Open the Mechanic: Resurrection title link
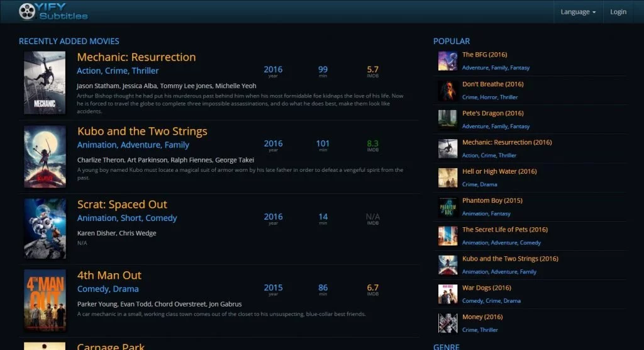 click(x=136, y=57)
